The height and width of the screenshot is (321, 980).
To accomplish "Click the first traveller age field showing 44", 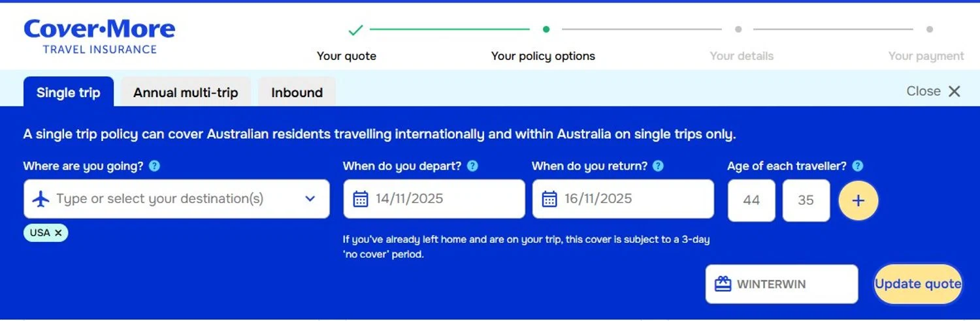I will click(x=751, y=200).
